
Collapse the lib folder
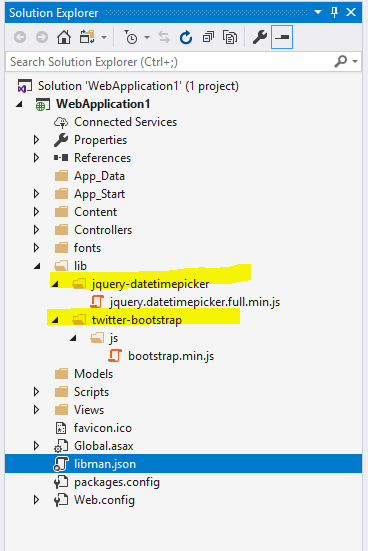(x=37, y=266)
